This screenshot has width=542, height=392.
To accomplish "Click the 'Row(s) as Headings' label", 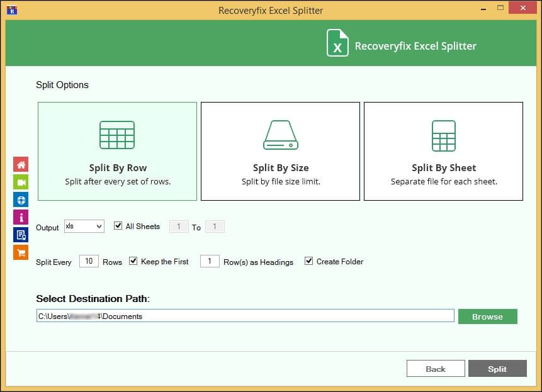I will click(258, 262).
